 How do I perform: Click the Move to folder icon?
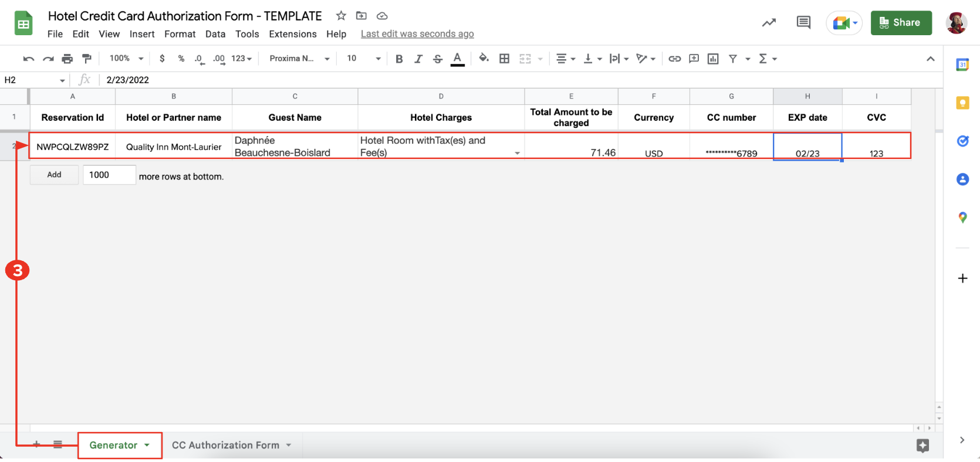[361, 16]
